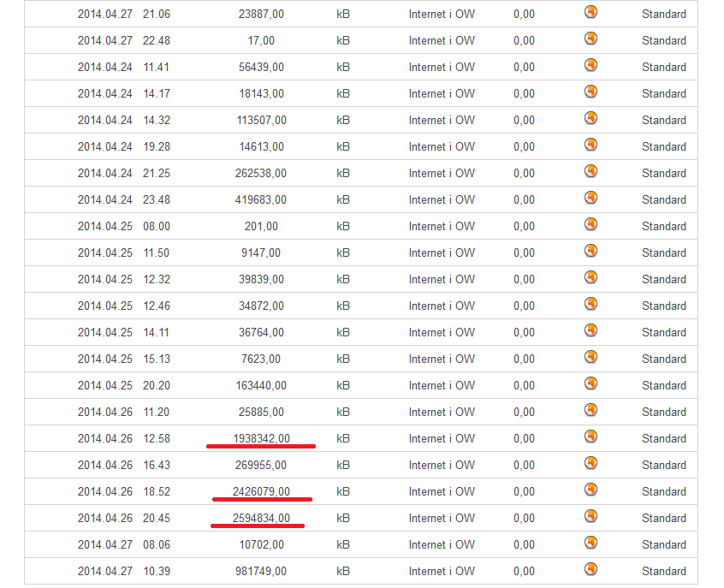Click the date 2014.04.27 in 21.06 row
724x588 pixels.
(105, 15)
